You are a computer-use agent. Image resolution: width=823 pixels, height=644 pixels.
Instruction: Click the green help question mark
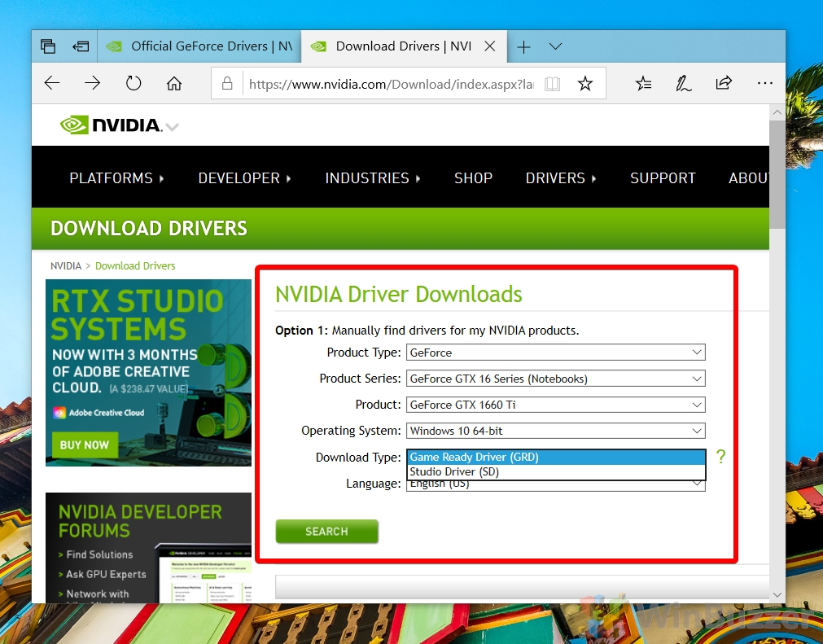pos(720,457)
